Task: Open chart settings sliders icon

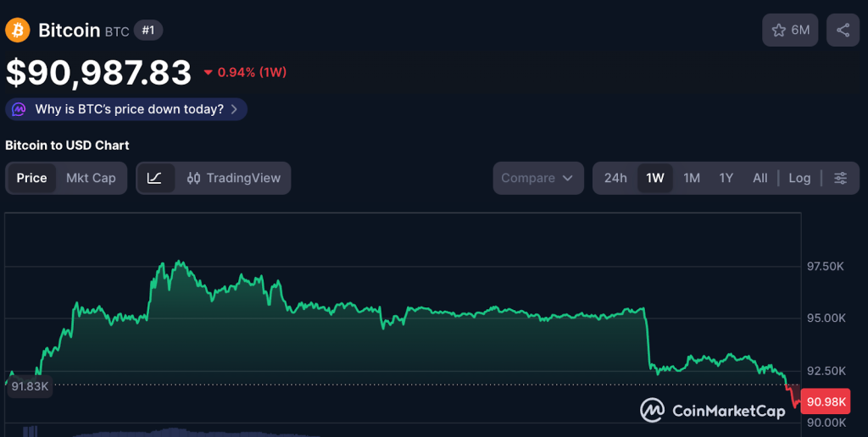Action: [840, 178]
